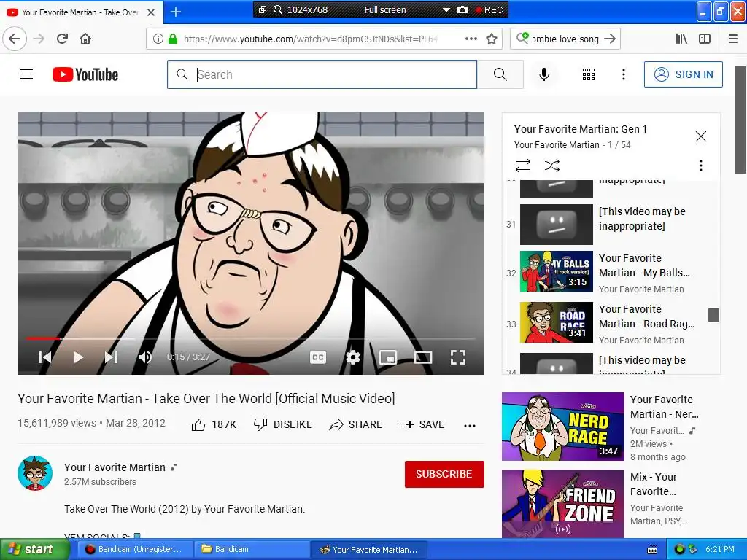The width and height of the screenshot is (747, 560).
Task: Close the playlist panel
Action: point(700,136)
